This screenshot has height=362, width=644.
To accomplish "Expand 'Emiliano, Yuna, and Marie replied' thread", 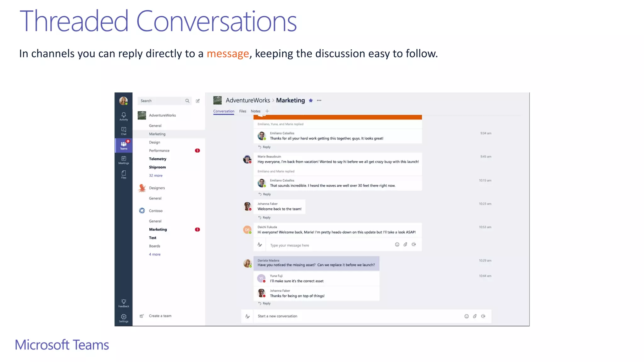I will (x=280, y=124).
